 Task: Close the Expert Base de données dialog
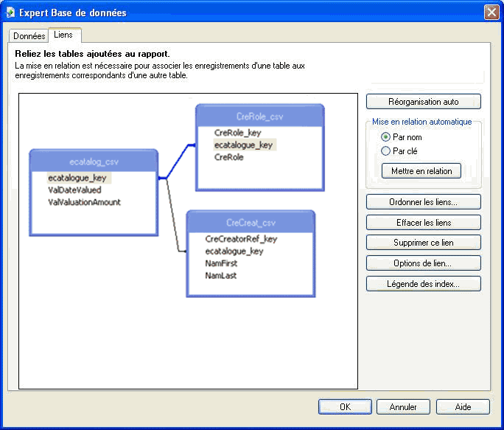[491, 13]
